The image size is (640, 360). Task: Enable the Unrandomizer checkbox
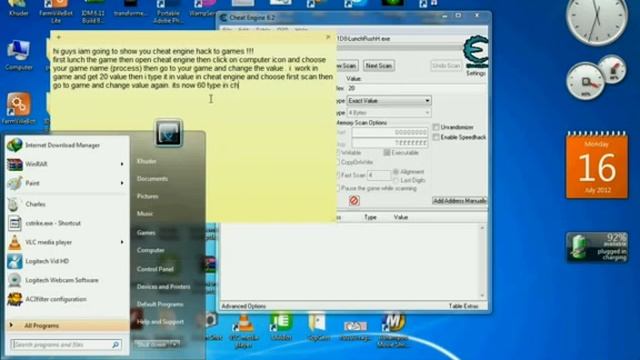coord(436,127)
